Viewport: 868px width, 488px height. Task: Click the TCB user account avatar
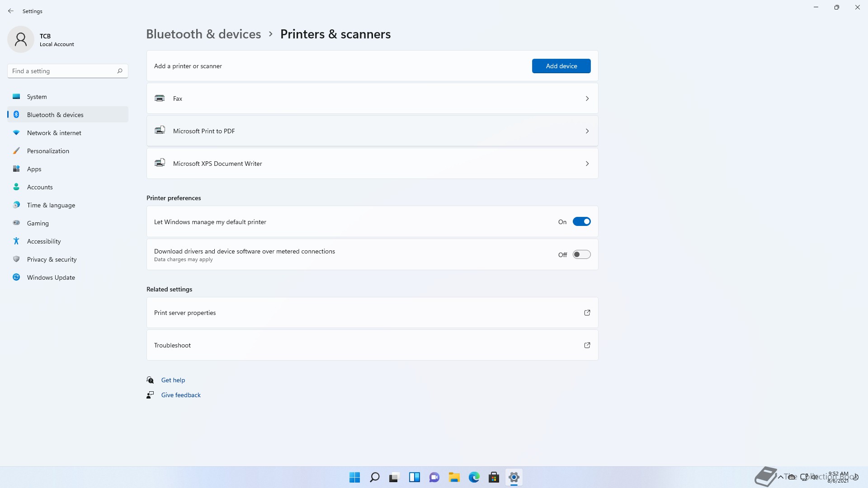pyautogui.click(x=21, y=39)
